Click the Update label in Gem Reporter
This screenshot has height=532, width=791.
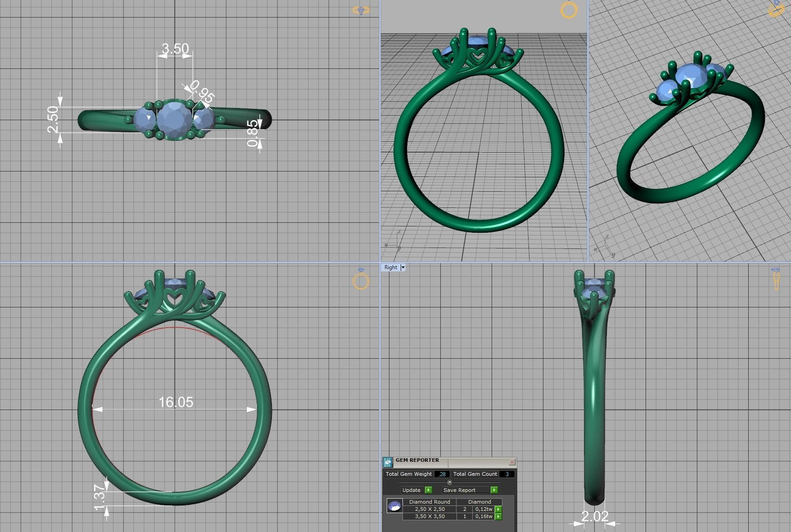411,490
